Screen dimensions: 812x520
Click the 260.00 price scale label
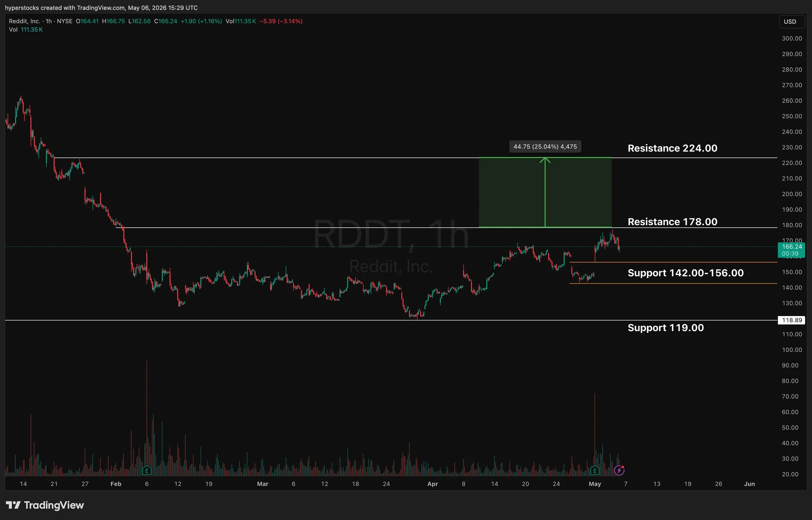792,101
